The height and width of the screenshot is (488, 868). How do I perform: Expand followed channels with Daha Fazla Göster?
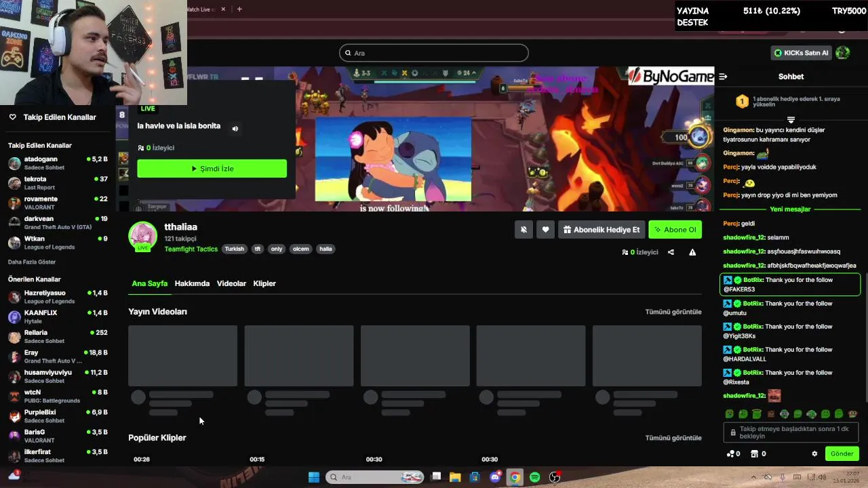(32, 262)
